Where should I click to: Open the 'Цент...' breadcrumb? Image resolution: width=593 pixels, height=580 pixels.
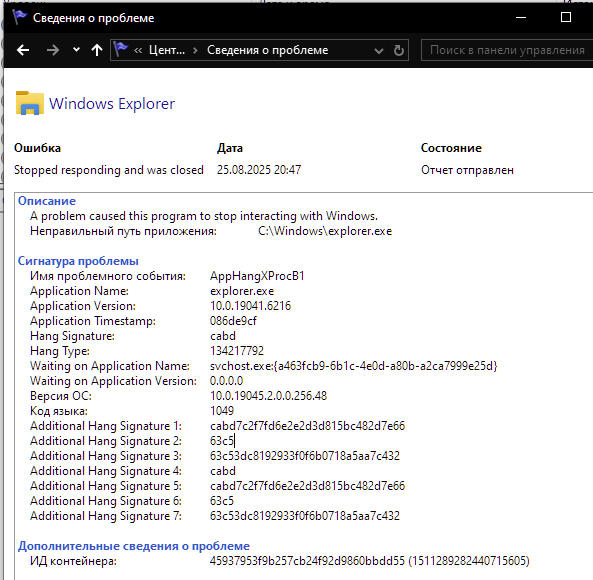click(x=167, y=50)
